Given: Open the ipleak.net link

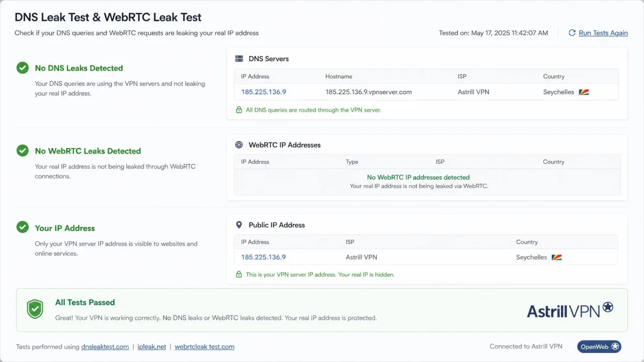Looking at the screenshot, I should point(151,346).
